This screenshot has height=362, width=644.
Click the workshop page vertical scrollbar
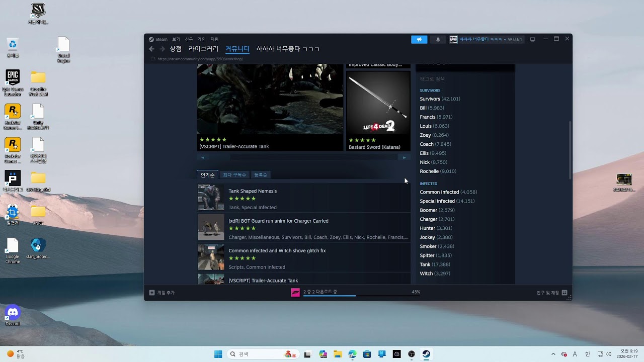[570, 150]
